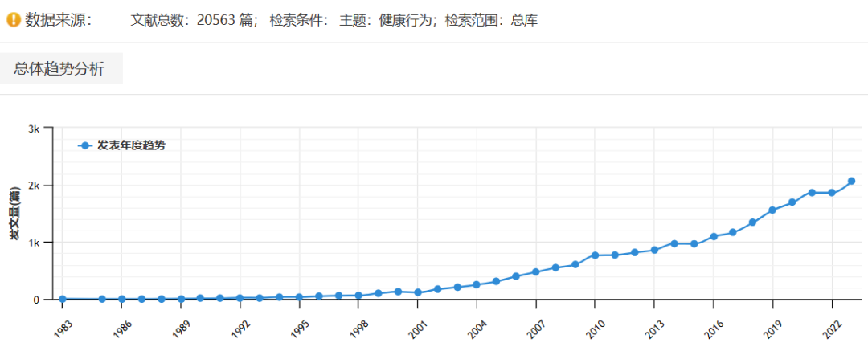The image size is (868, 351).
Task: Click the data point above 2022
Action: click(x=832, y=193)
